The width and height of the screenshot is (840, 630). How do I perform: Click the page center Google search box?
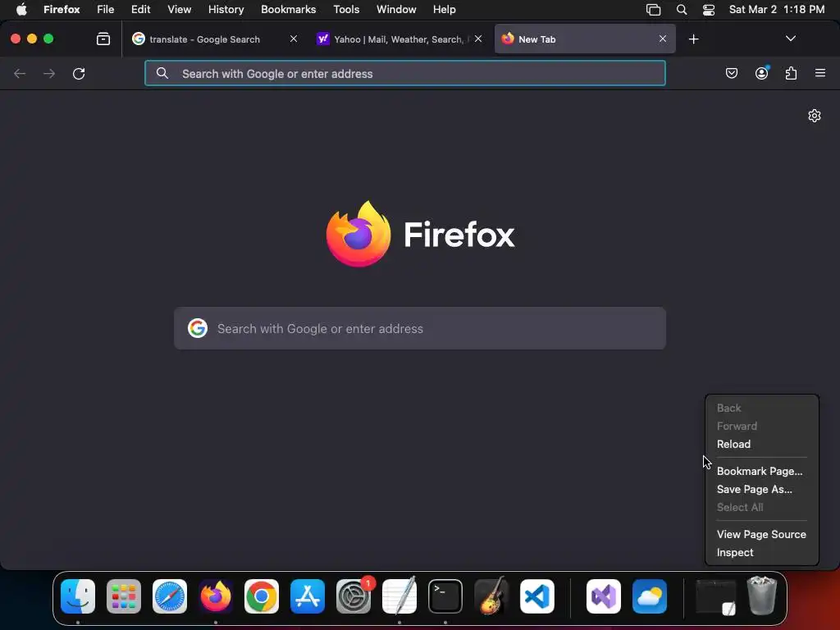pyautogui.click(x=420, y=328)
